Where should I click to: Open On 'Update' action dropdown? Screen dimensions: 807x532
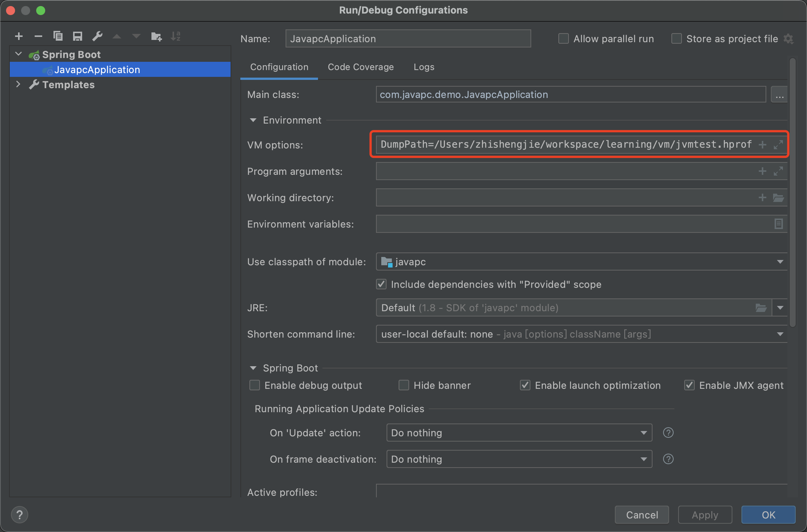(643, 433)
